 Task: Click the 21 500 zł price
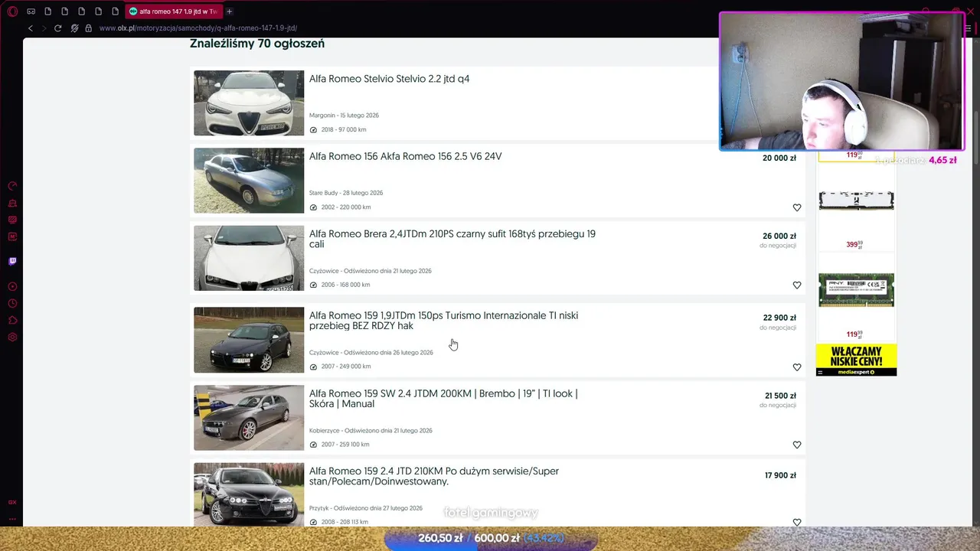[x=780, y=396]
